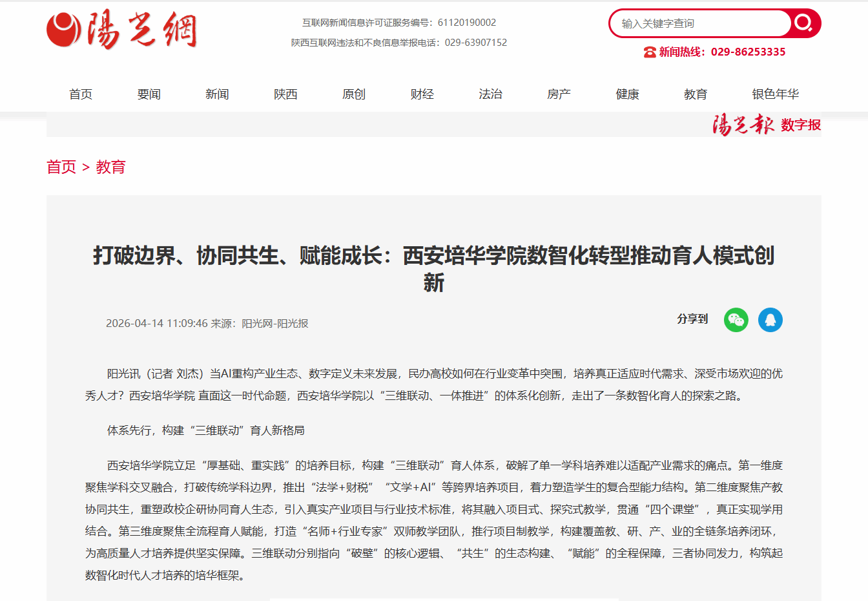This screenshot has height=601, width=868.
Task: Click the red search magnifier button
Action: pos(804,24)
